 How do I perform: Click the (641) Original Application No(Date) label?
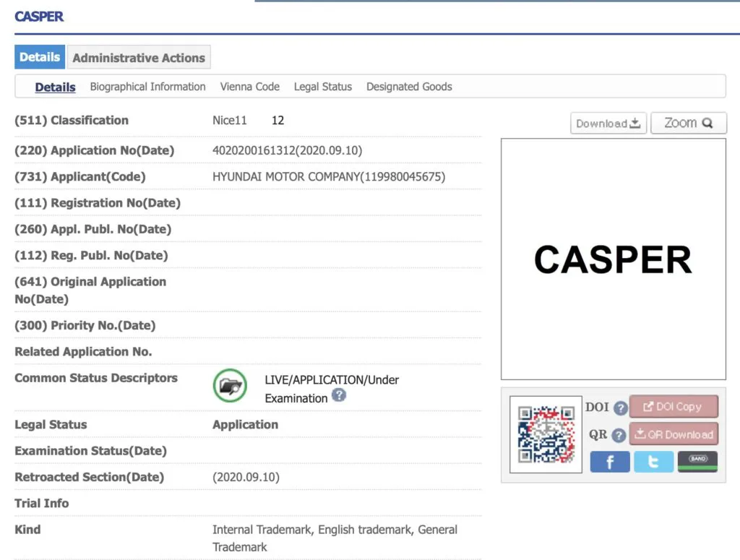coord(90,290)
